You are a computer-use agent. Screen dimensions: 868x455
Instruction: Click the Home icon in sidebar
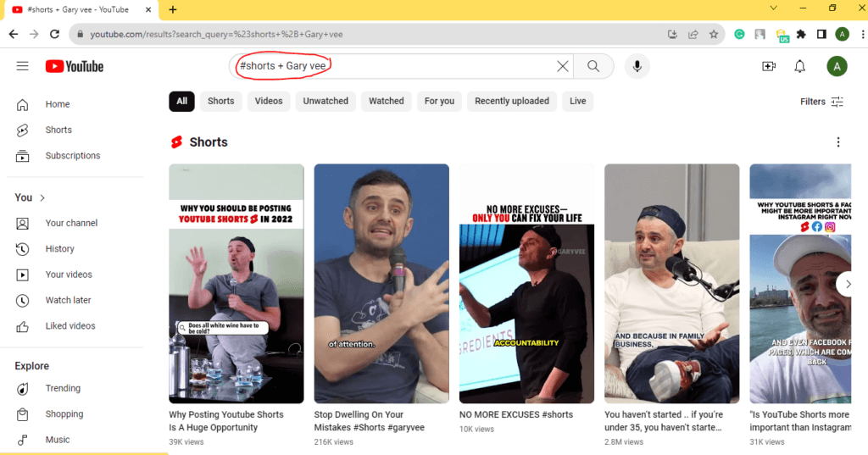(x=22, y=104)
